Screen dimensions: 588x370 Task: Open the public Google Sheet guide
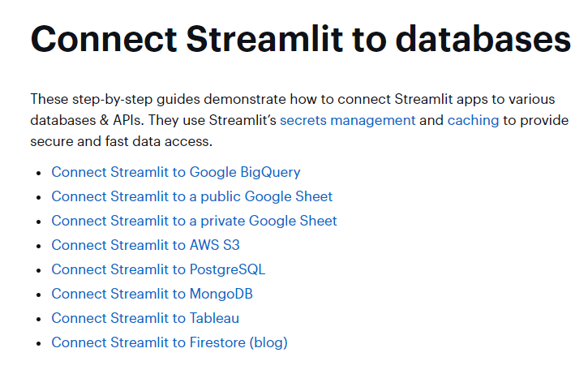(x=192, y=196)
